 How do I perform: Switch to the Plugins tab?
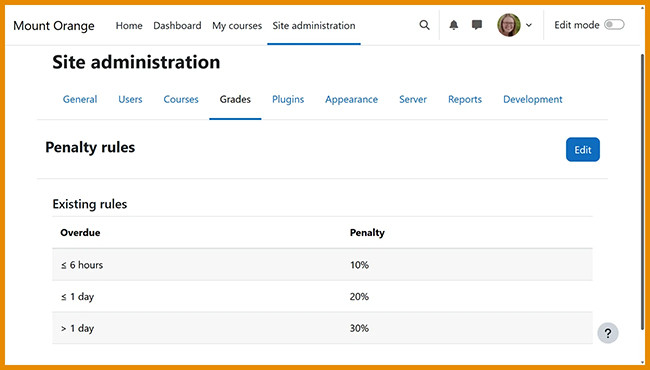pyautogui.click(x=288, y=99)
